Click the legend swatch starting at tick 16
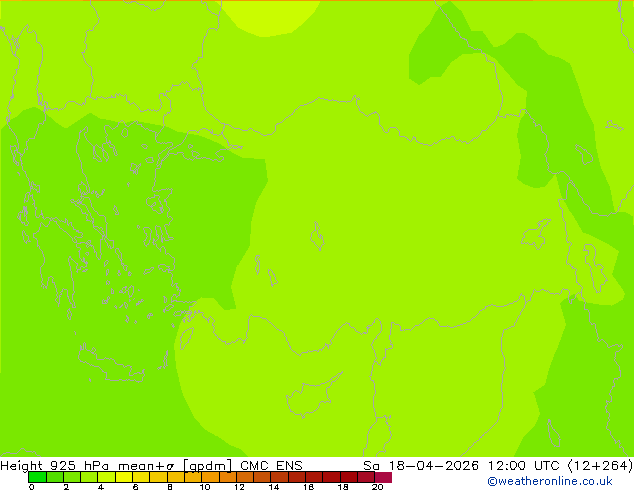 pyautogui.click(x=315, y=477)
